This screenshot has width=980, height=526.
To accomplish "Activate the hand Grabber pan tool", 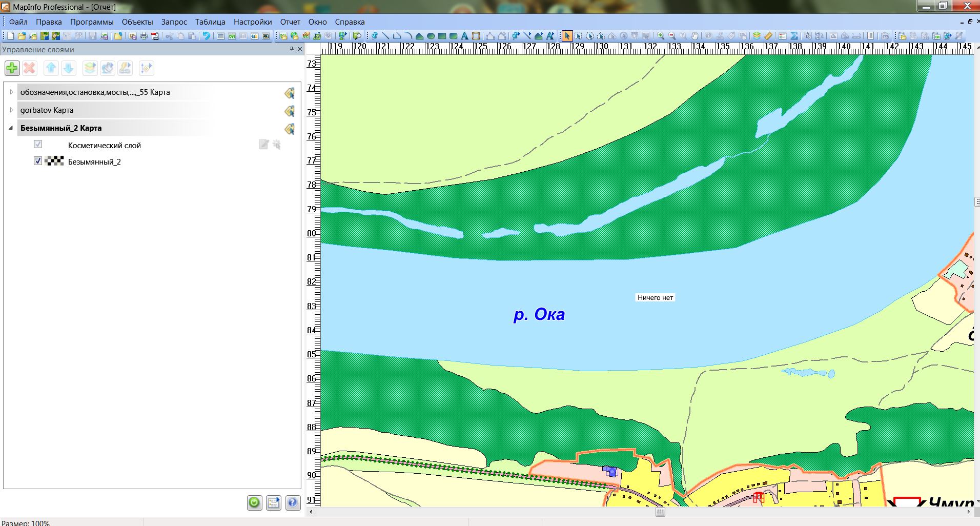I will [x=695, y=36].
